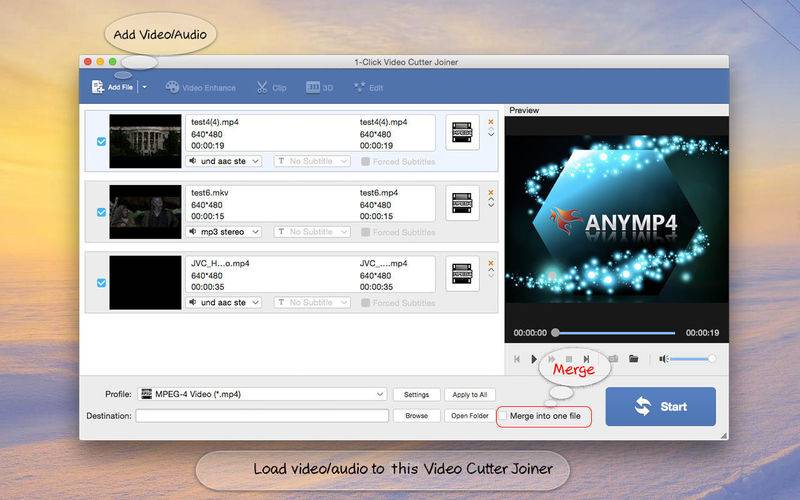800x500 pixels.
Task: Click the blue Start button
Action: click(x=661, y=407)
